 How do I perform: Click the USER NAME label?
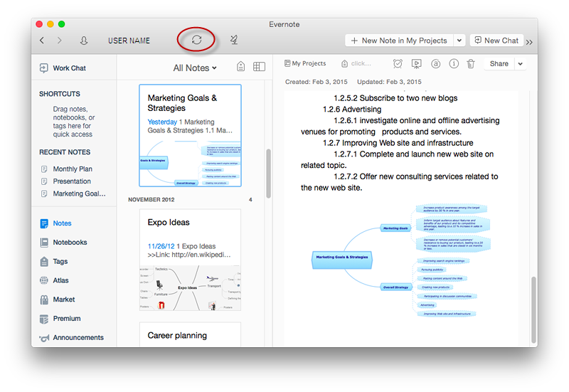click(x=129, y=41)
